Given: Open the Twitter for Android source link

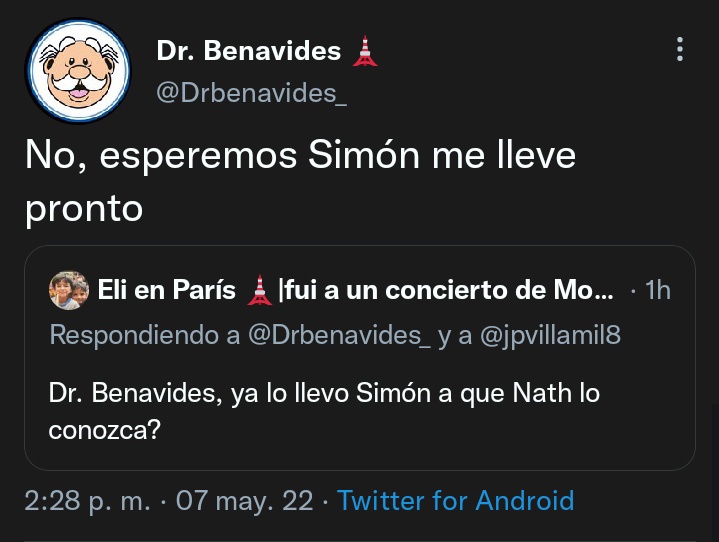Looking at the screenshot, I should [x=455, y=500].
